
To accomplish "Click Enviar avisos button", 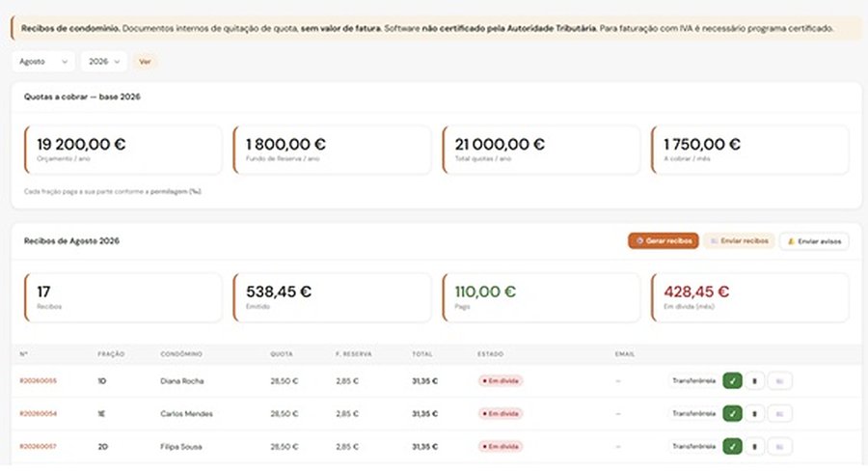I will point(814,241).
